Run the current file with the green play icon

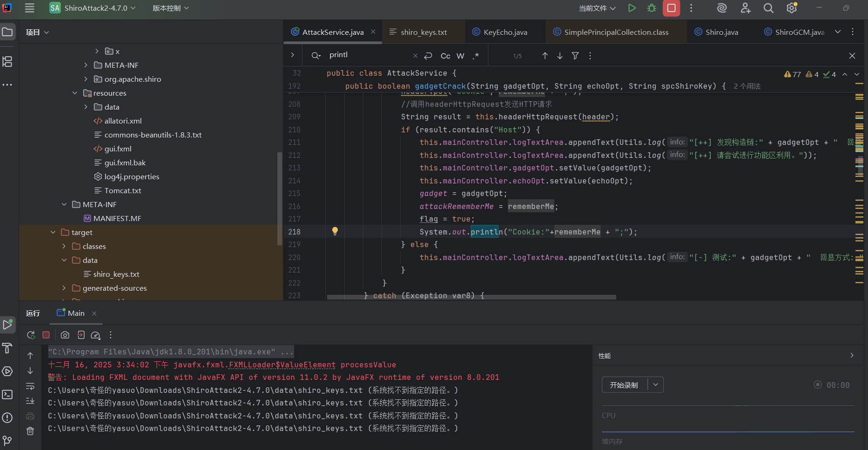click(x=631, y=8)
